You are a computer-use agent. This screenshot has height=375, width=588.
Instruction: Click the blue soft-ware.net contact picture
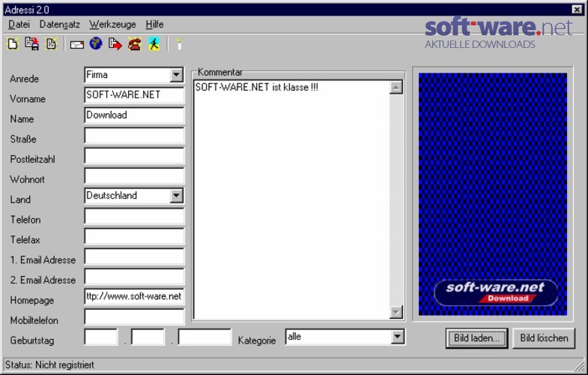pyautogui.click(x=492, y=194)
